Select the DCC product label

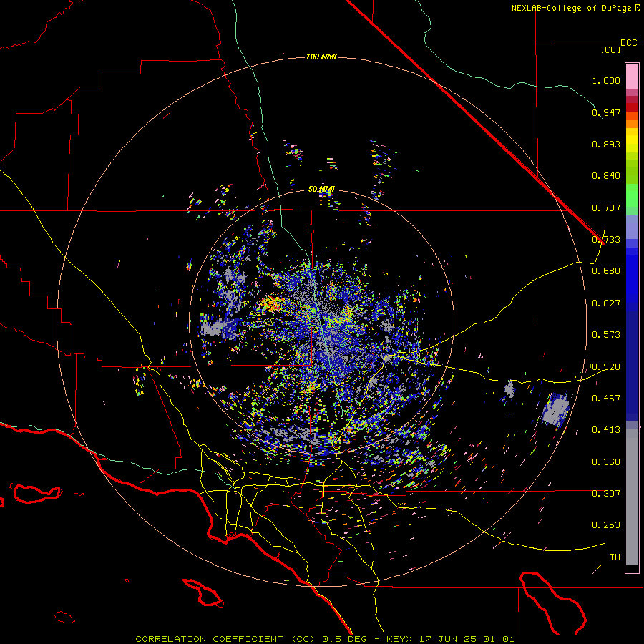click(628, 43)
